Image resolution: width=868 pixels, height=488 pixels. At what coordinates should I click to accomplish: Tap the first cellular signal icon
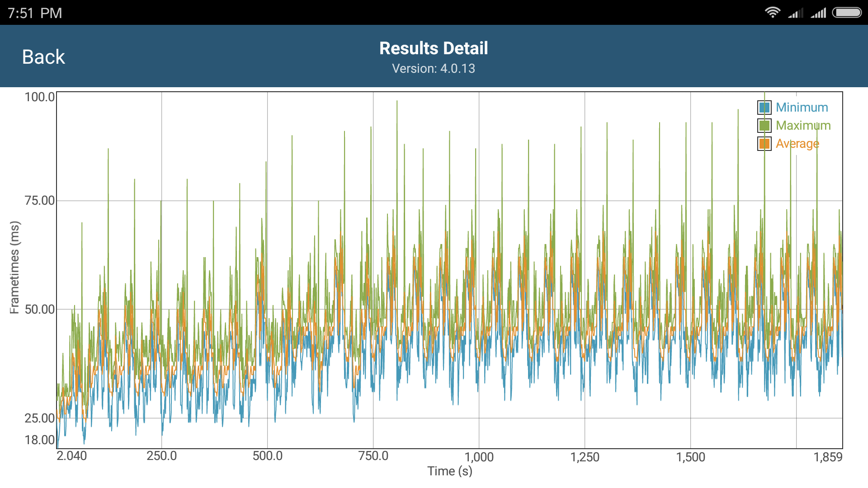point(795,13)
